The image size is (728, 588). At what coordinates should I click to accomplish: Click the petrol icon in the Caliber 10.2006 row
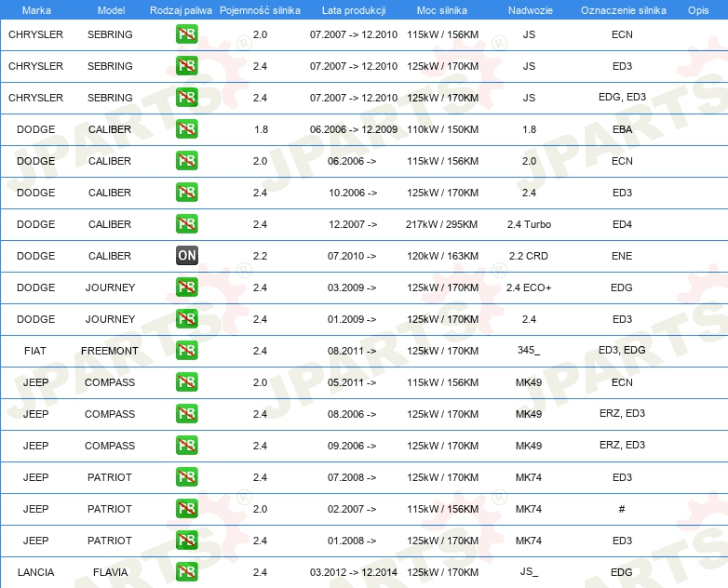pyautogui.click(x=186, y=193)
